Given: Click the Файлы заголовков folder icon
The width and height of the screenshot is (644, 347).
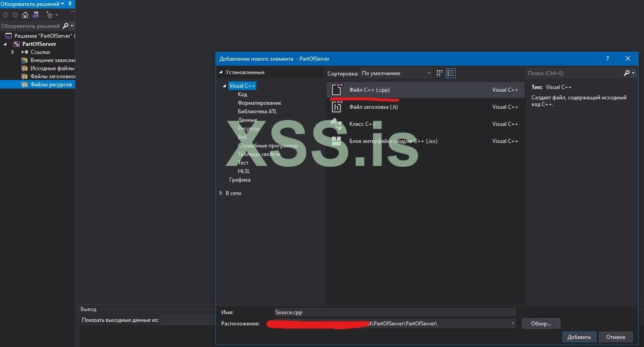Looking at the screenshot, I should click(x=25, y=76).
